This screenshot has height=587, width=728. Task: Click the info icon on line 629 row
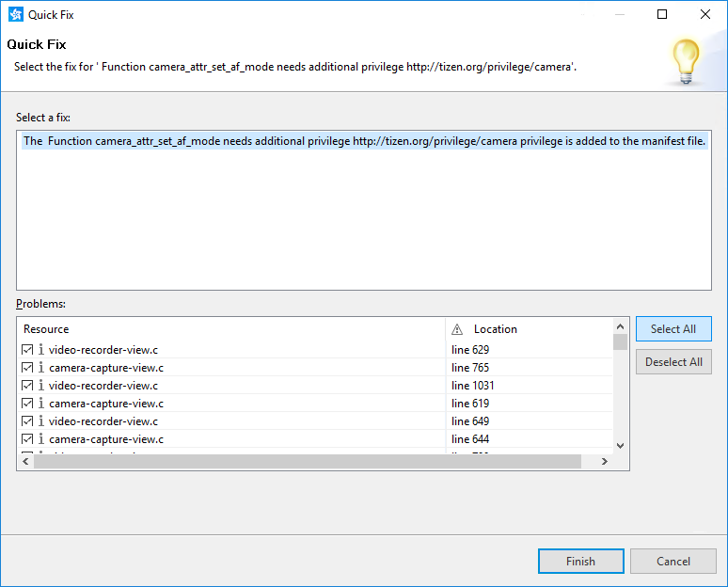[40, 350]
